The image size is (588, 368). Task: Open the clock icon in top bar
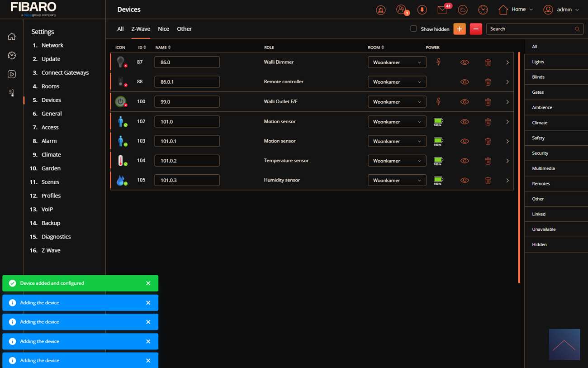tap(483, 10)
